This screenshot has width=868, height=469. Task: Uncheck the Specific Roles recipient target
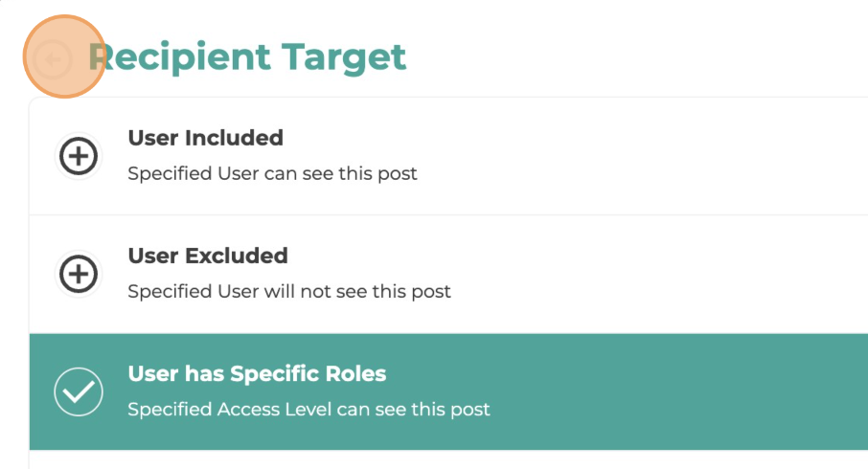tap(79, 391)
